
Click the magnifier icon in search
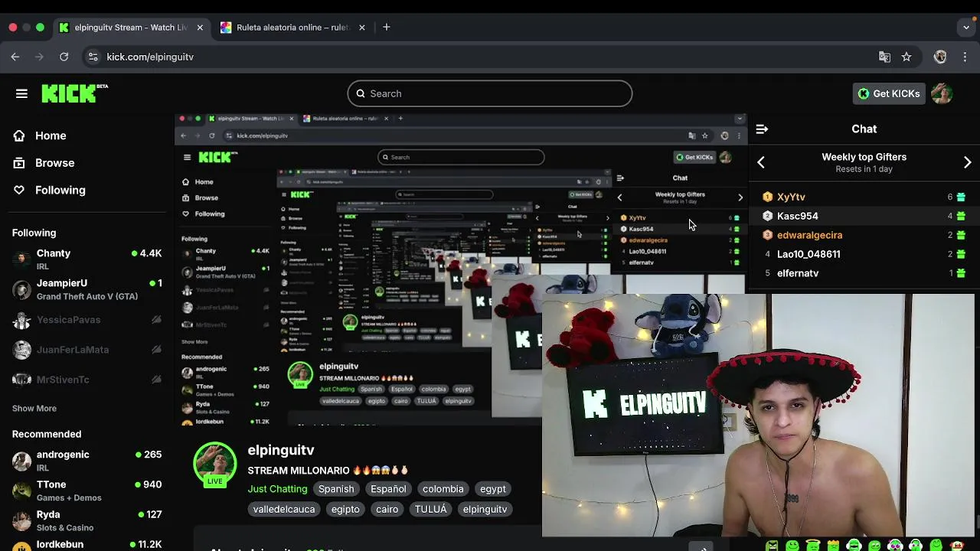click(x=361, y=93)
